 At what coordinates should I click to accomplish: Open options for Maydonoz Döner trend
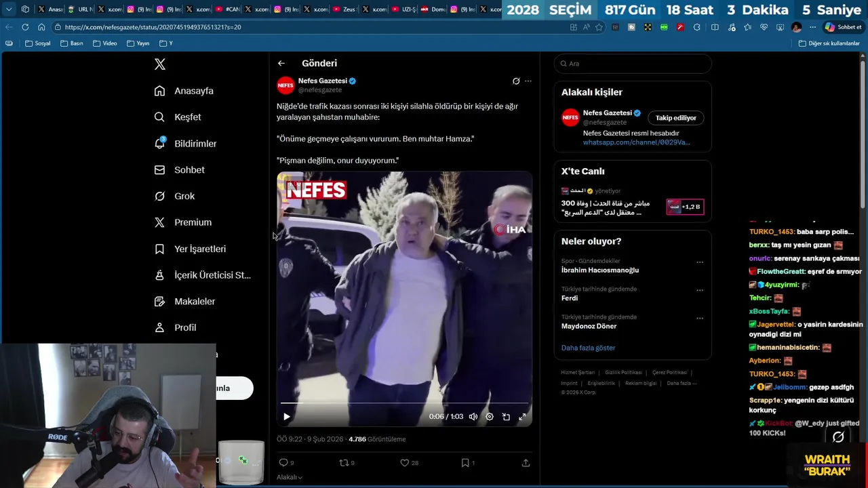700,318
